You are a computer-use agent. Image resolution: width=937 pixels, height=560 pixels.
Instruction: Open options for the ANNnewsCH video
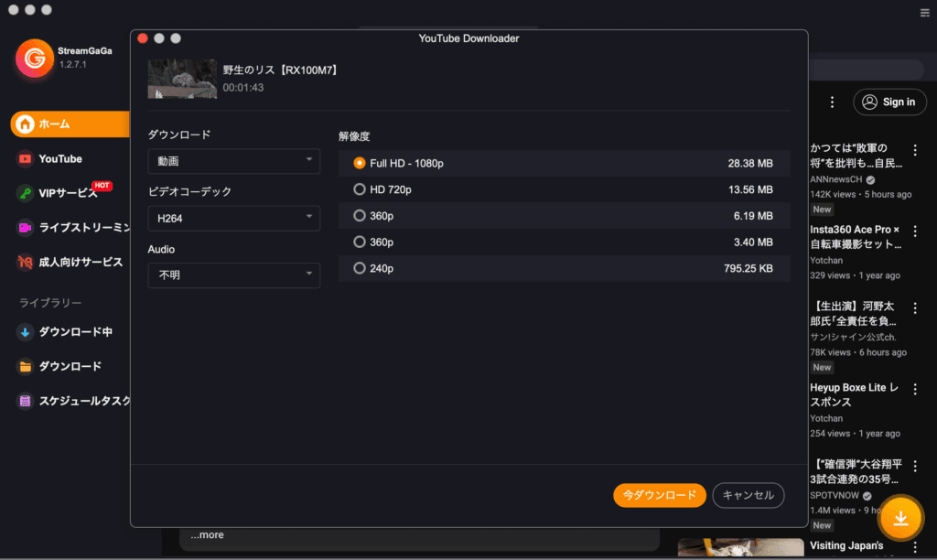(915, 149)
